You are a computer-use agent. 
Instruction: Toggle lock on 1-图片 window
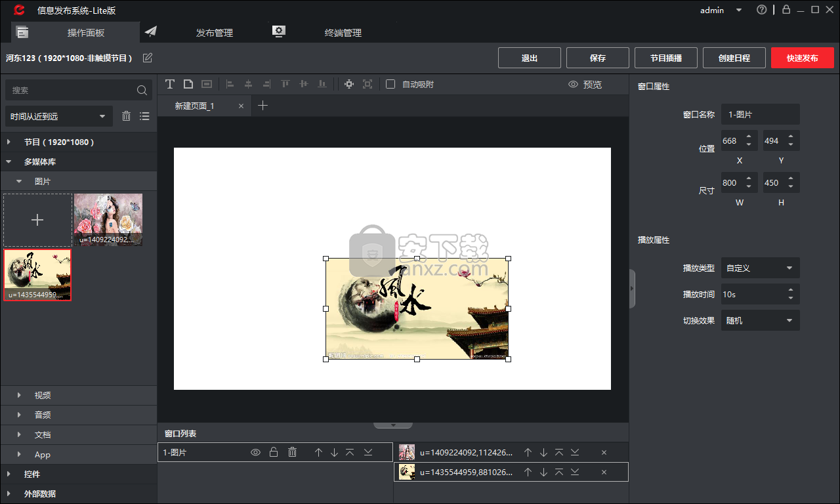[x=274, y=452]
